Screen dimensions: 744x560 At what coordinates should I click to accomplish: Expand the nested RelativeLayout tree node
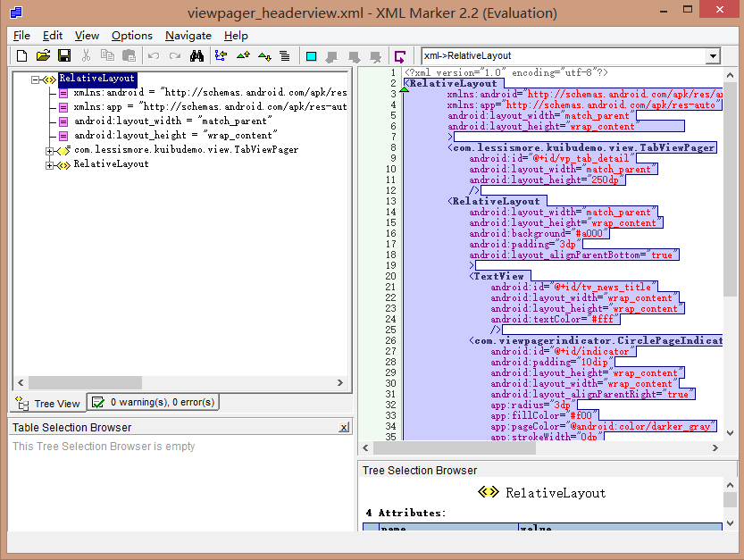tap(51, 164)
